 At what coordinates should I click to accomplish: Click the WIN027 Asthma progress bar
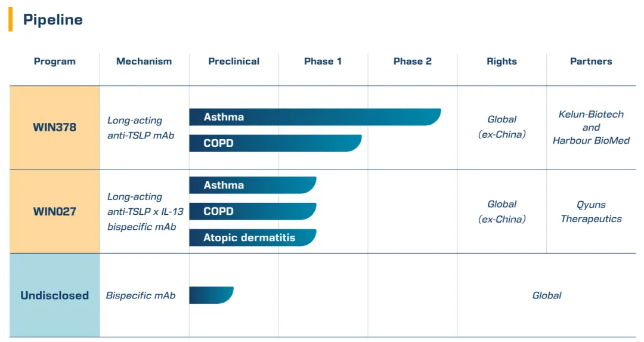click(x=252, y=185)
